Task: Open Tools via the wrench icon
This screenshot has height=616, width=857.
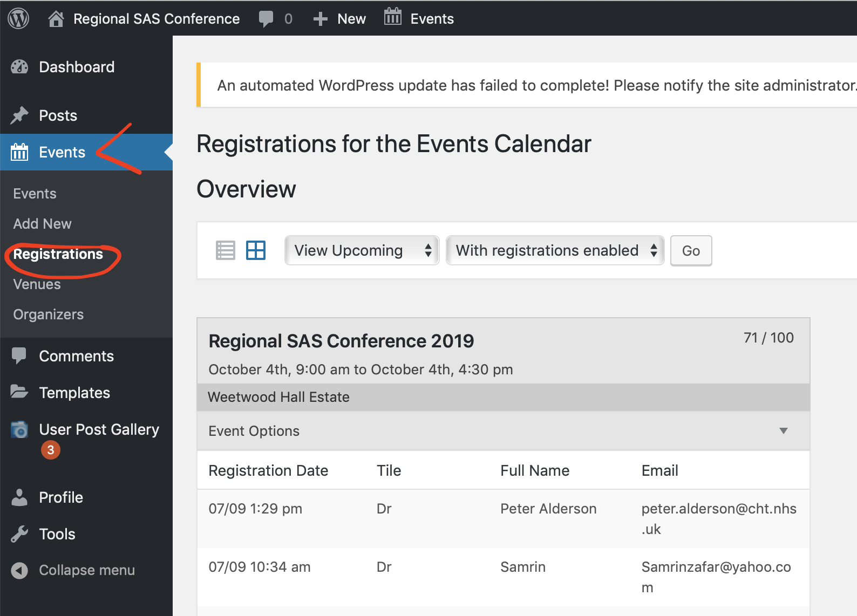Action: click(19, 534)
